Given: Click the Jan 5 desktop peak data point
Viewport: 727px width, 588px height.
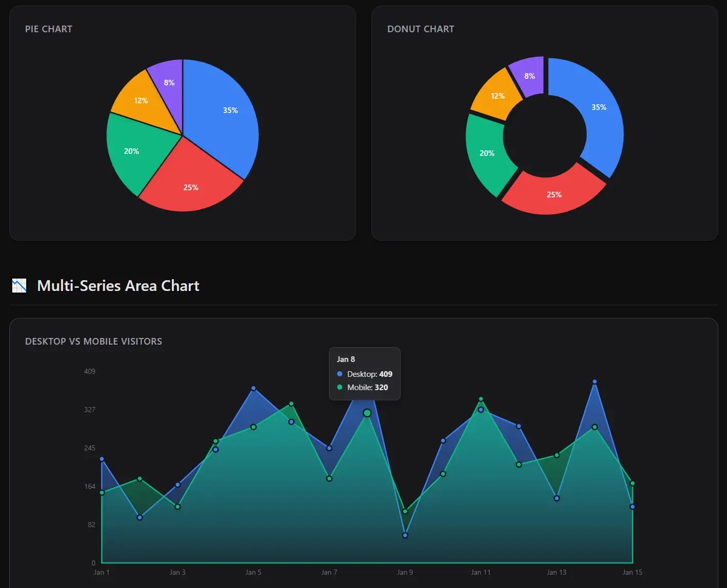Looking at the screenshot, I should tap(253, 388).
